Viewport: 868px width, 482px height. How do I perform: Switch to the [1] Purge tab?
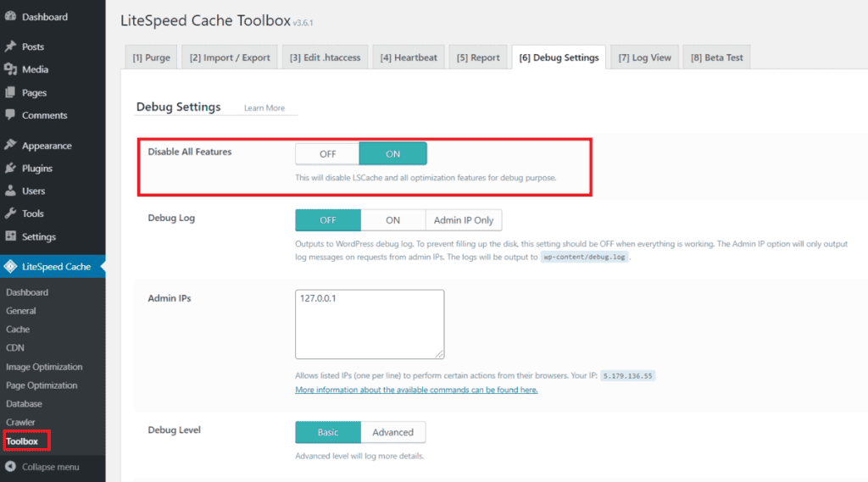tap(151, 57)
